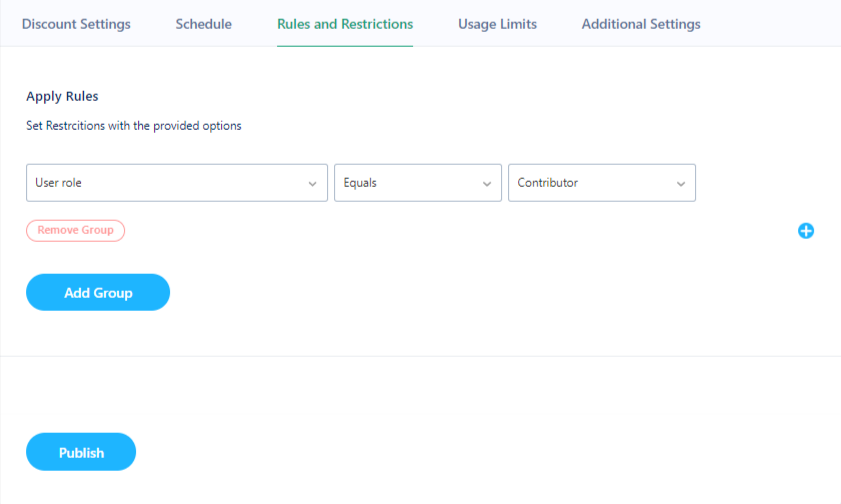841x504 pixels.
Task: Open the Schedule tab
Action: tap(204, 24)
